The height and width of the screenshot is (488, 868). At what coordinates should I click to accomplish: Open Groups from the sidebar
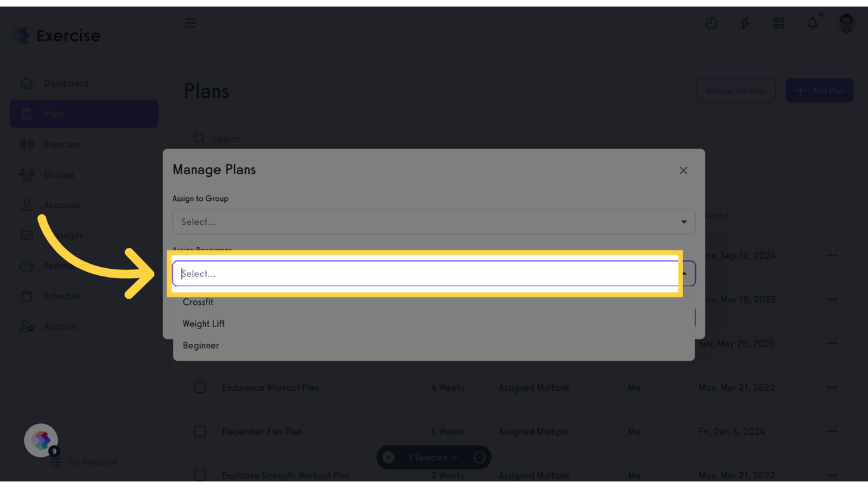tap(59, 174)
